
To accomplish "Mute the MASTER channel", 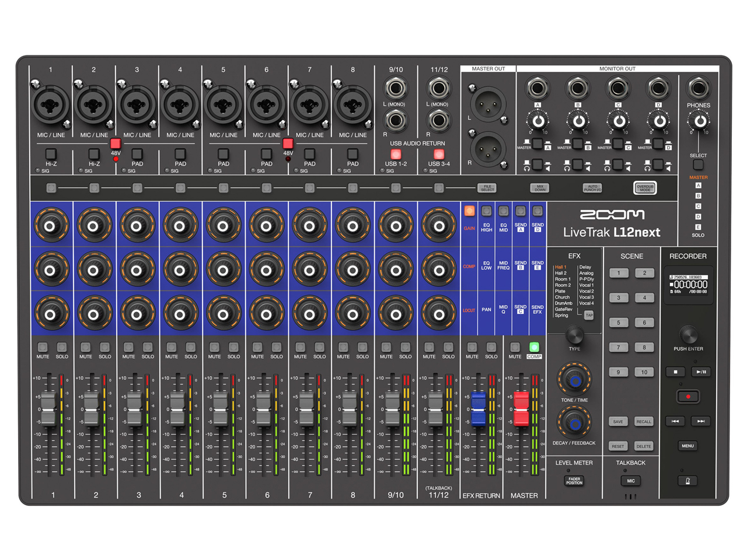I will click(x=515, y=347).
